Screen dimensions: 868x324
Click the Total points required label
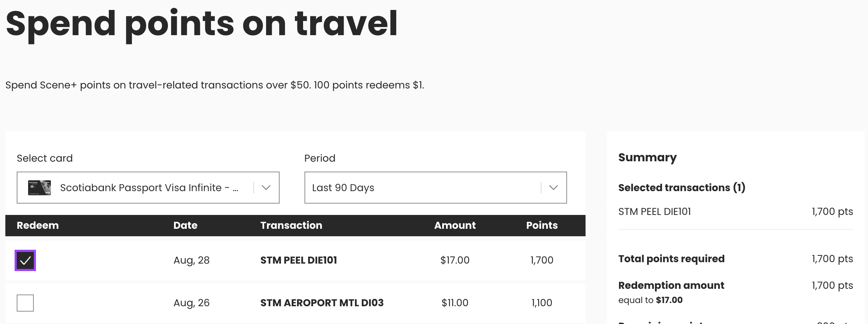pyautogui.click(x=671, y=259)
